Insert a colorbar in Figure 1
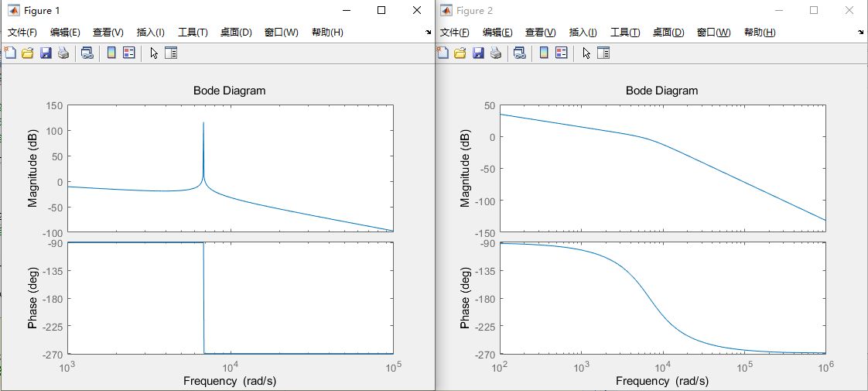868x391 pixels. [x=111, y=53]
